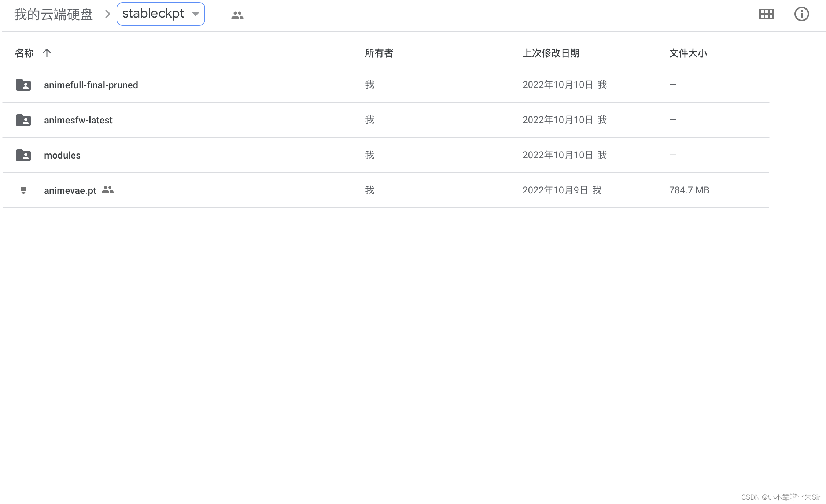Click the 文件大小 column header
Image resolution: width=826 pixels, height=504 pixels.
[x=688, y=53]
